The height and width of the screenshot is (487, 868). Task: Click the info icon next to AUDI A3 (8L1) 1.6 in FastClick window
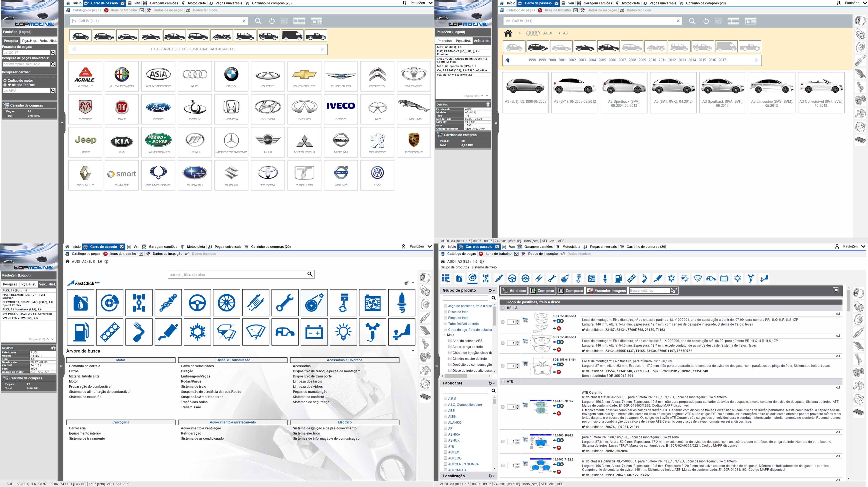(106, 262)
